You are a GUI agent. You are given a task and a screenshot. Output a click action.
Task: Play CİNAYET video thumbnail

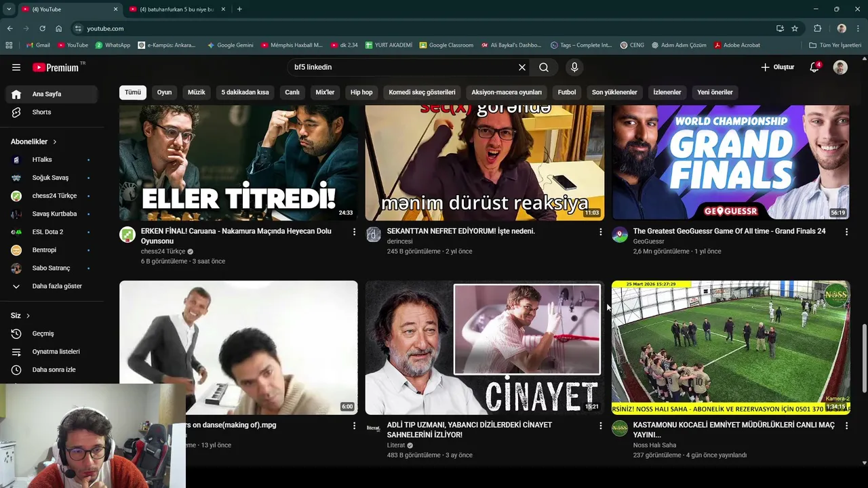pos(484,348)
